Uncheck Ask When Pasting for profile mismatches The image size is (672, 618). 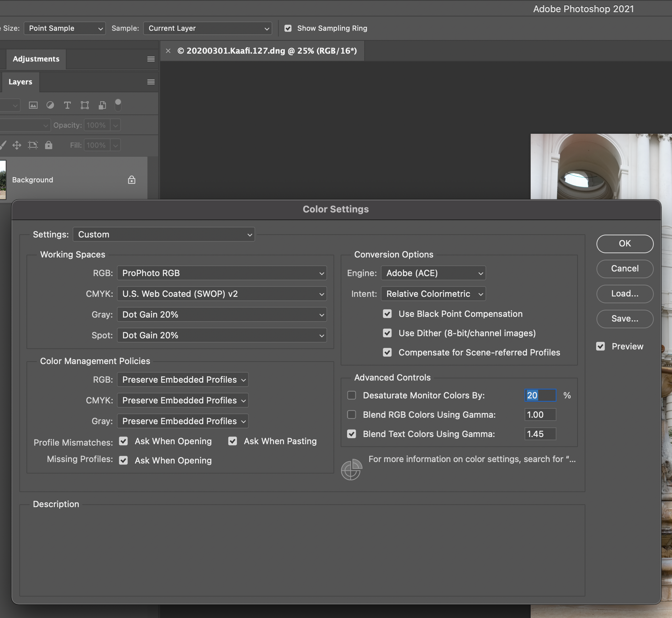(233, 441)
